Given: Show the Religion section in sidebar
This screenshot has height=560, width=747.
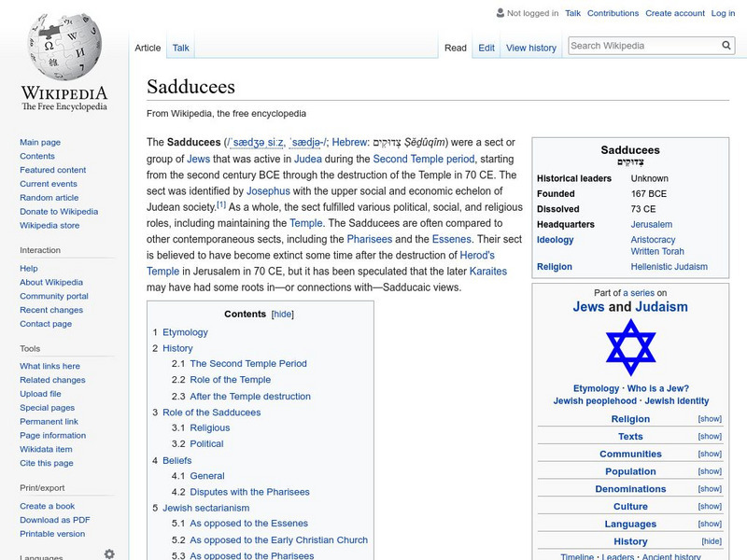Looking at the screenshot, I should coord(710,418).
